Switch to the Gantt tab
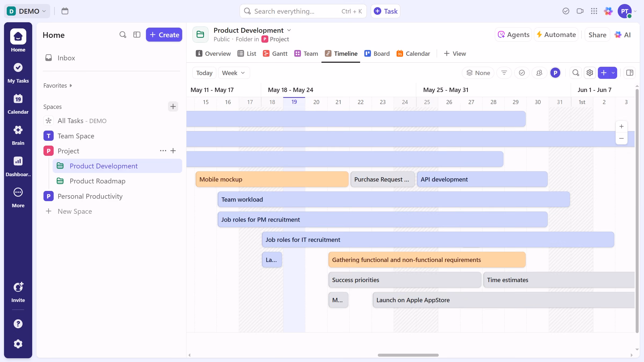Image resolution: width=644 pixels, height=362 pixels. (x=275, y=54)
